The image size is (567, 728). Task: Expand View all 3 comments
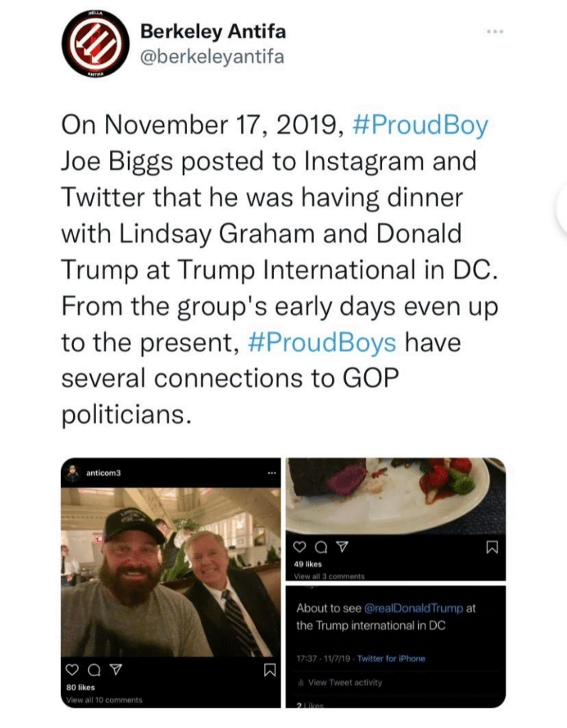(x=329, y=576)
